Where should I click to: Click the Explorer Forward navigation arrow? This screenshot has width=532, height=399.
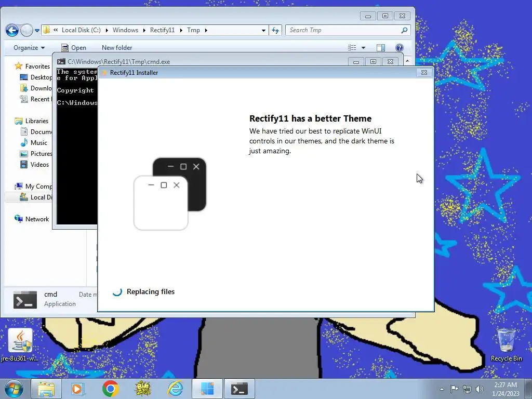point(27,30)
